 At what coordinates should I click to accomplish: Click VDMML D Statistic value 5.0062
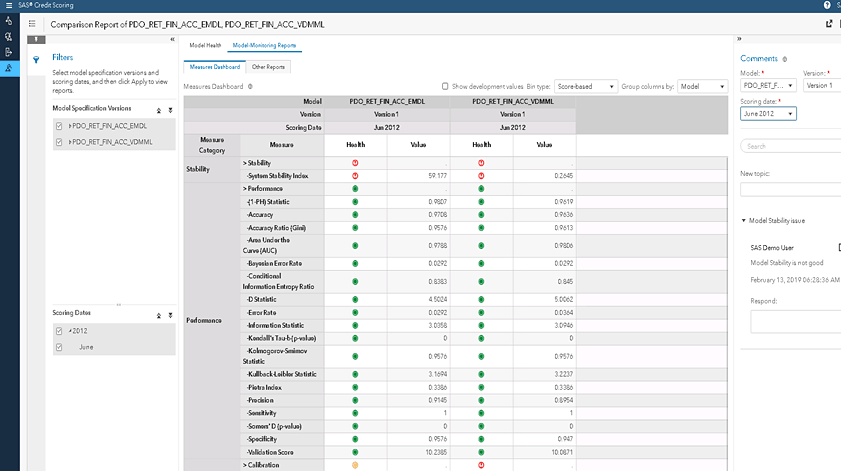564,299
